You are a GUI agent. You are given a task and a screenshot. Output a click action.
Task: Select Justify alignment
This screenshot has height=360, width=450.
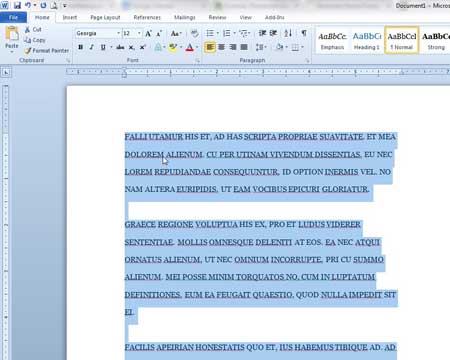pyautogui.click(x=244, y=47)
